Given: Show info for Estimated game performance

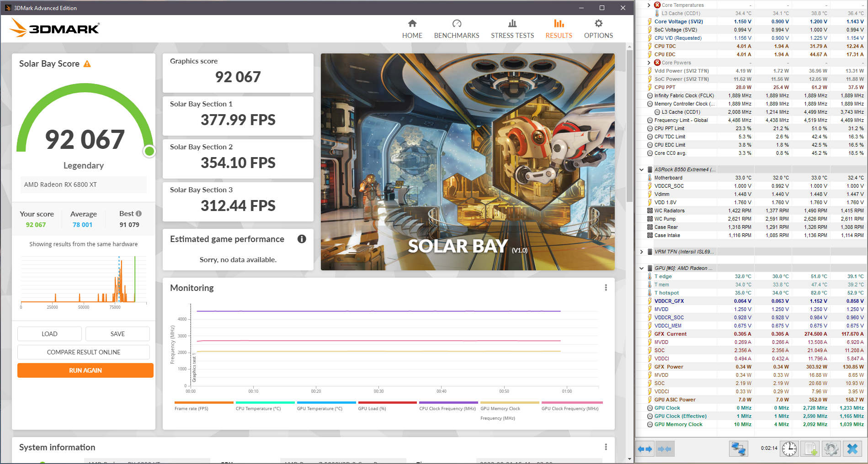Looking at the screenshot, I should pyautogui.click(x=302, y=239).
